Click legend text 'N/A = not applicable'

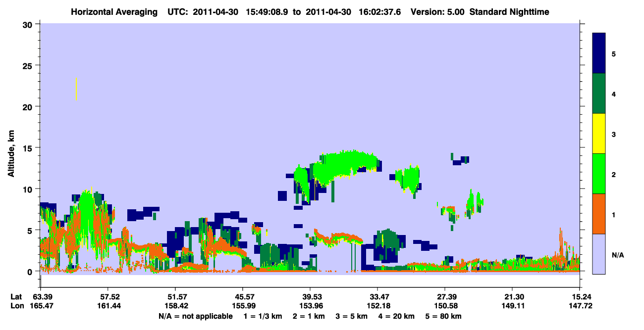pyautogui.click(x=195, y=316)
